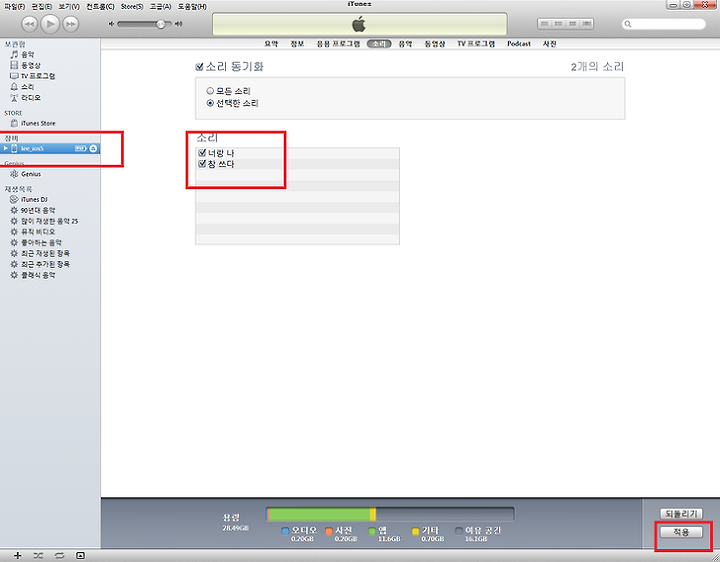The height and width of the screenshot is (562, 720).
Task: Click 되돌리기 (Revert) button
Action: (681, 514)
